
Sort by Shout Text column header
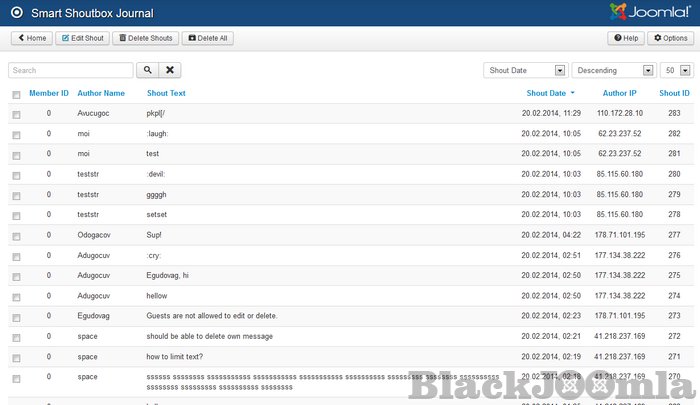tap(166, 93)
